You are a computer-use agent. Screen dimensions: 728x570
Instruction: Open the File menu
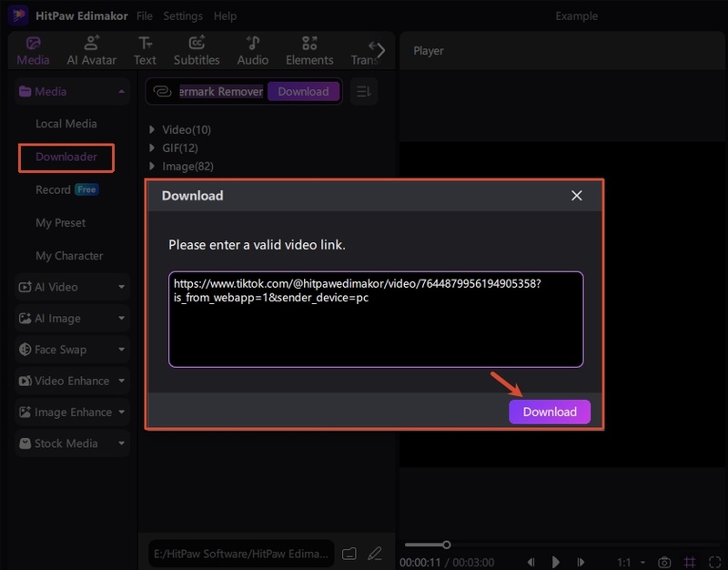point(145,15)
